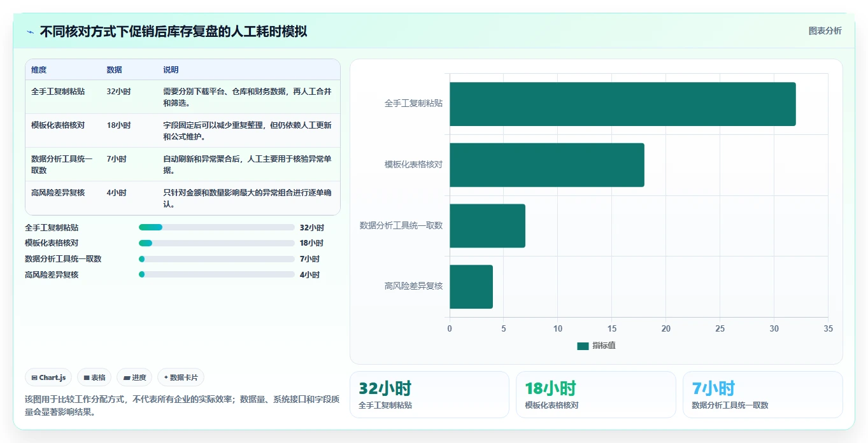868x443 pixels.
Task: Click description starting 只针对金额和数量
Action: 248,199
